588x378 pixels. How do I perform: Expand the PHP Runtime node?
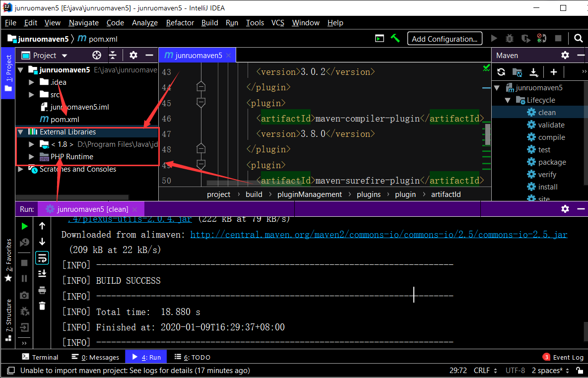31,157
